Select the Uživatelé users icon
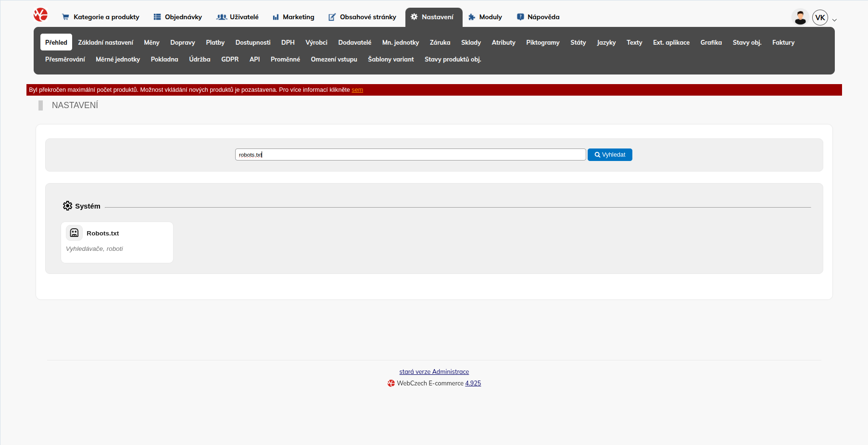Image resolution: width=868 pixels, height=445 pixels. click(x=222, y=17)
